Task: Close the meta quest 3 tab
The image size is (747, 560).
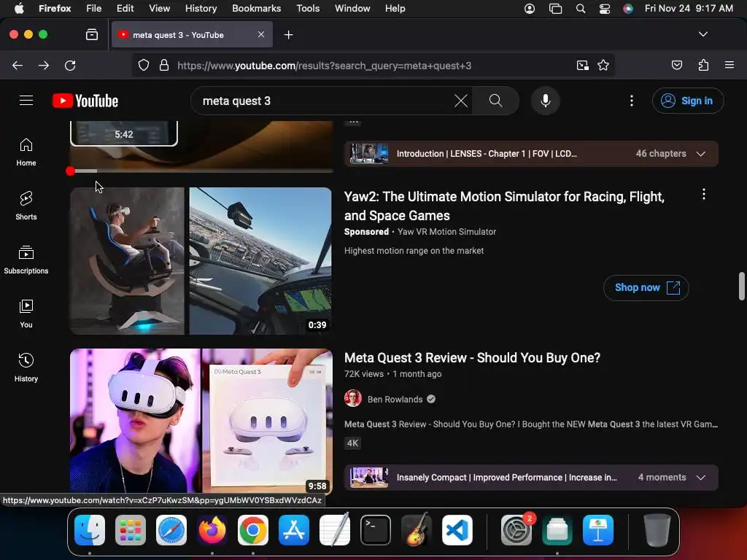Action: coord(261,34)
